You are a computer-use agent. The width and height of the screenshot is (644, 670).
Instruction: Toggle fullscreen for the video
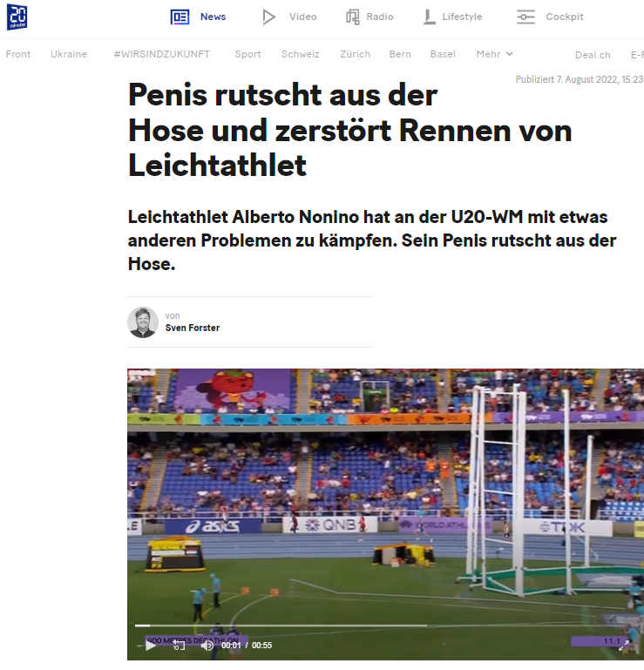[624, 646]
